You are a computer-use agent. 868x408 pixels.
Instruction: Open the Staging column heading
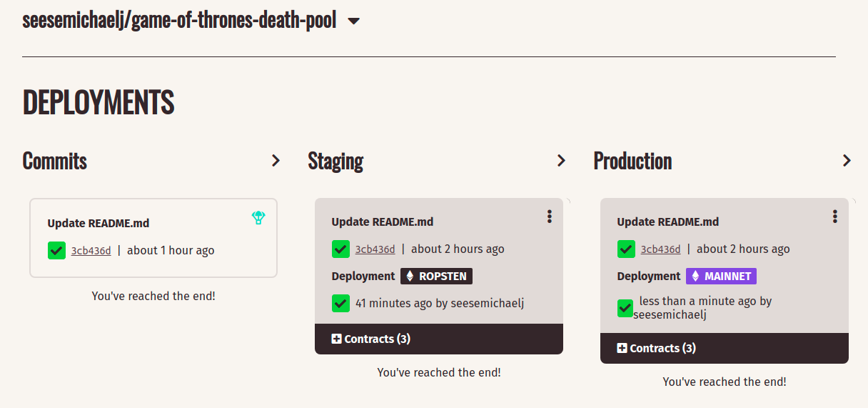tap(335, 161)
